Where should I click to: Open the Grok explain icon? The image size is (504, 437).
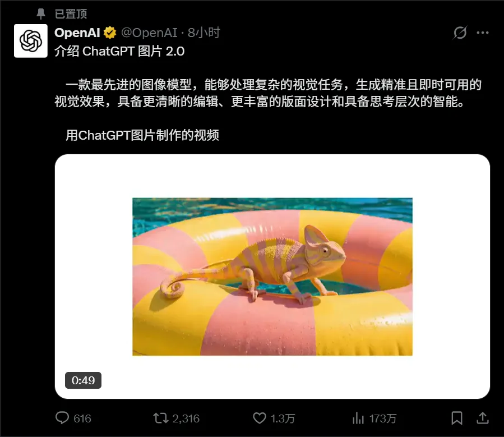460,33
